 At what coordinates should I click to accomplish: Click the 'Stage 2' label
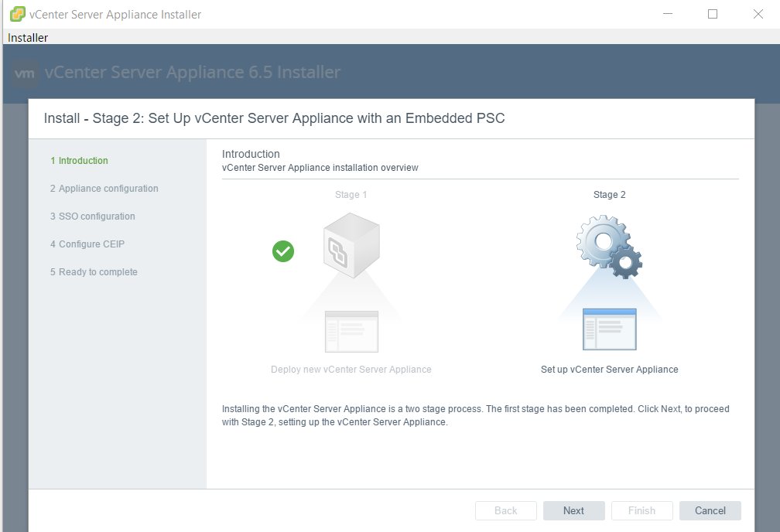[610, 195]
